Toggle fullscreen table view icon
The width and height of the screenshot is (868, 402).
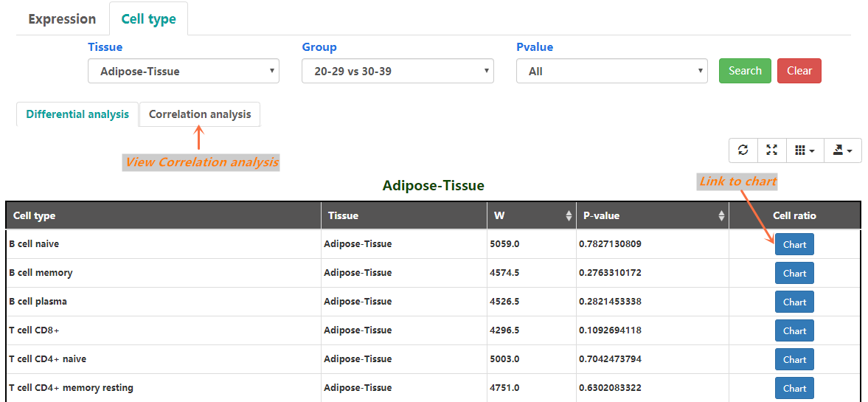tap(771, 150)
